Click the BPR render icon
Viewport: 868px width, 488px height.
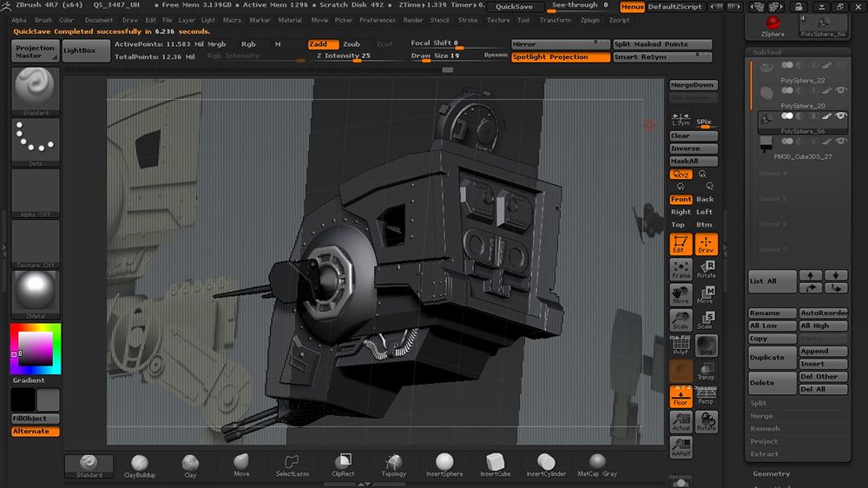click(707, 346)
